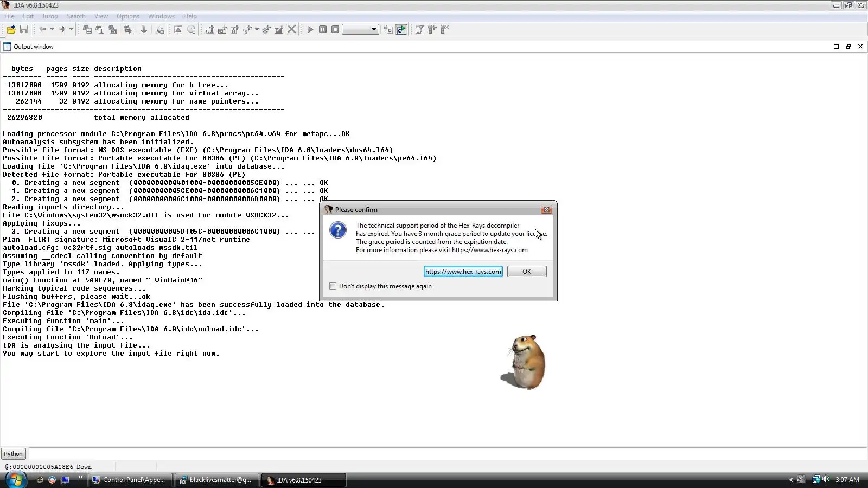Open the Help menu

tap(190, 16)
